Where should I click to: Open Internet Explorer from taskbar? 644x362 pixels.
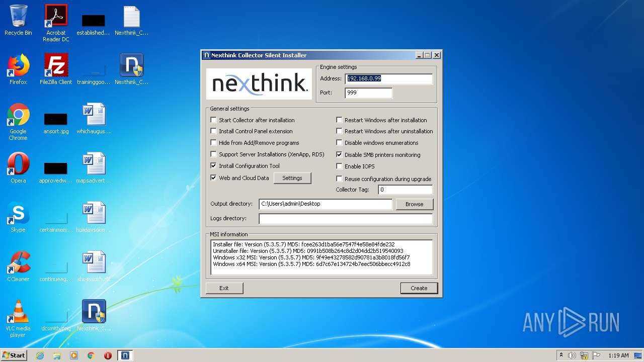pos(40,355)
